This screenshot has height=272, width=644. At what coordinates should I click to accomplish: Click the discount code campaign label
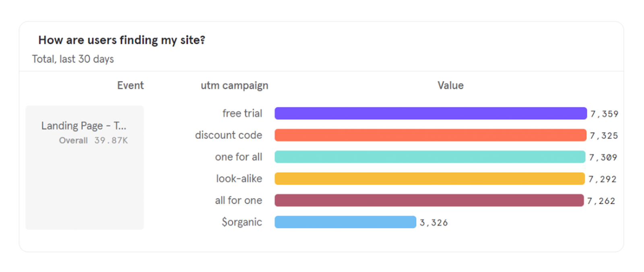pos(229,135)
